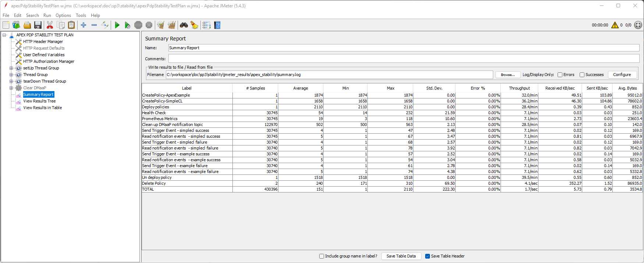
Task: Click the New test plan icon
Action: click(x=6, y=25)
